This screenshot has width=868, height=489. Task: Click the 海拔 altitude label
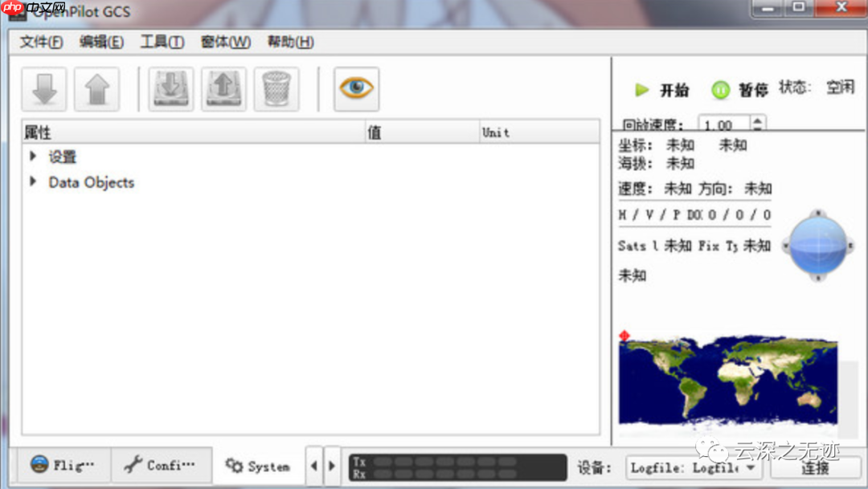pyautogui.click(x=634, y=163)
